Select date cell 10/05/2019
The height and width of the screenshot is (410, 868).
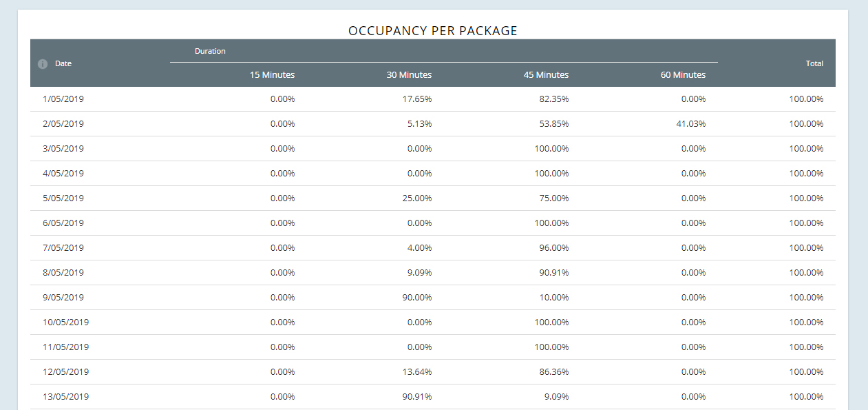pyautogui.click(x=66, y=322)
